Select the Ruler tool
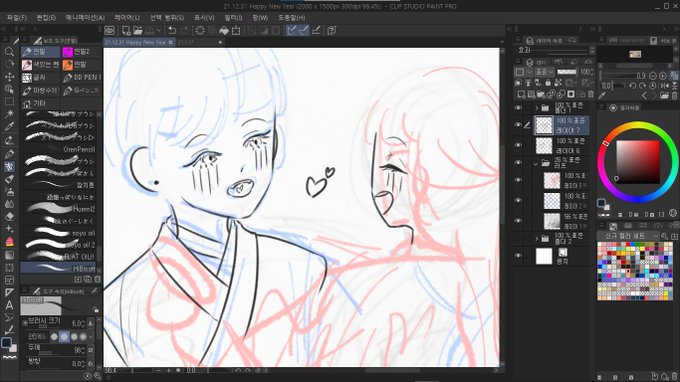This screenshot has width=680, height=382. [9, 293]
